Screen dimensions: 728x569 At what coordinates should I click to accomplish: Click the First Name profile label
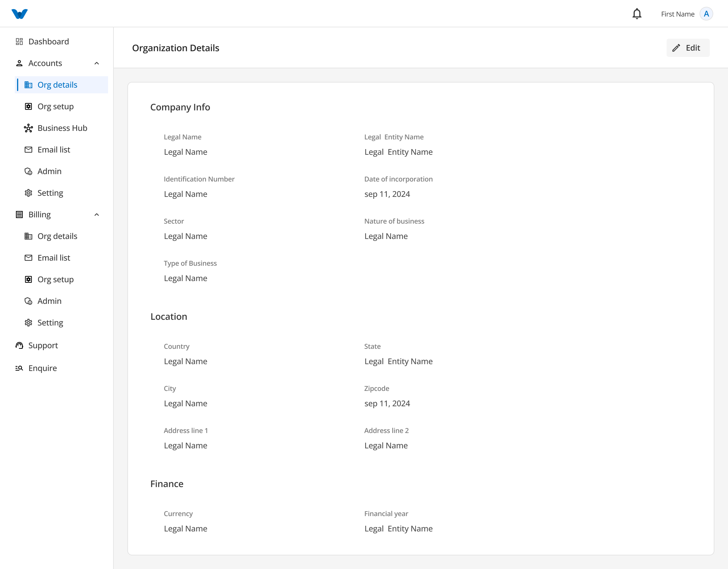[678, 14]
